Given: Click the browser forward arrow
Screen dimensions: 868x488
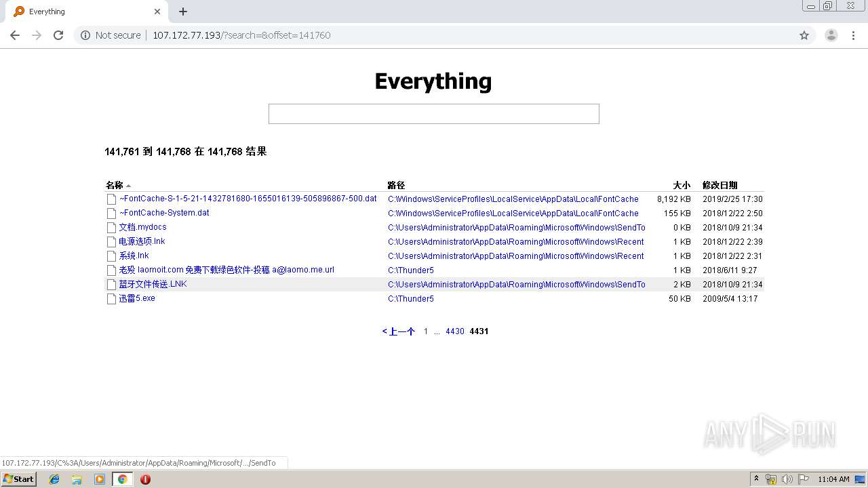Looking at the screenshot, I should click(x=37, y=35).
